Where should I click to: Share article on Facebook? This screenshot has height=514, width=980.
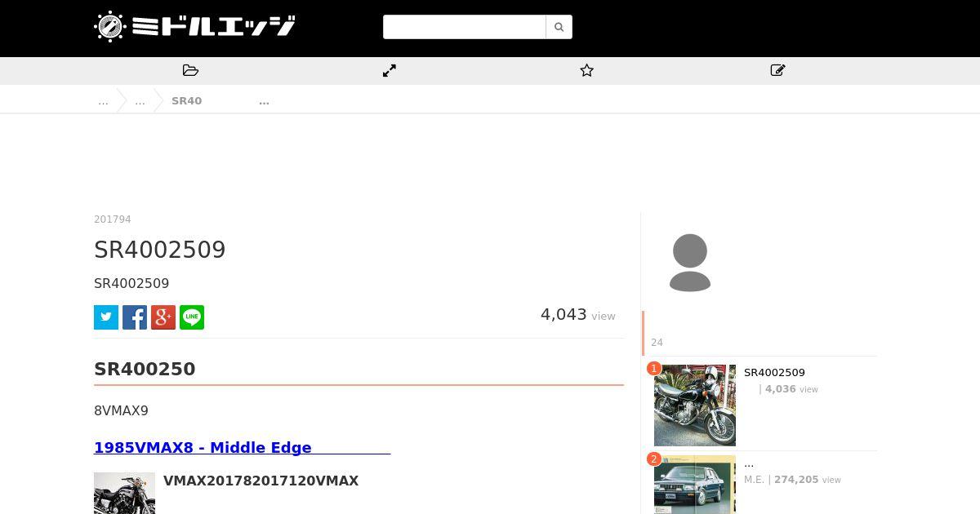point(135,317)
